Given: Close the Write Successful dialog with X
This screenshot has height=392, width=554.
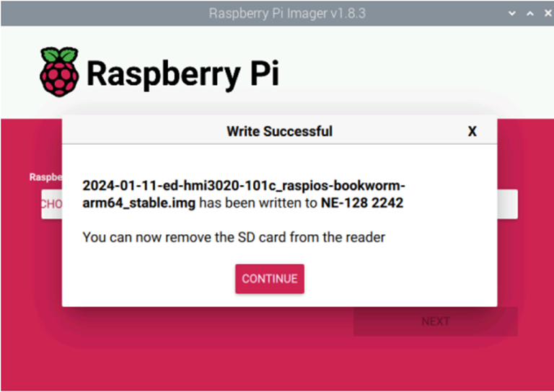Looking at the screenshot, I should pyautogui.click(x=472, y=131).
